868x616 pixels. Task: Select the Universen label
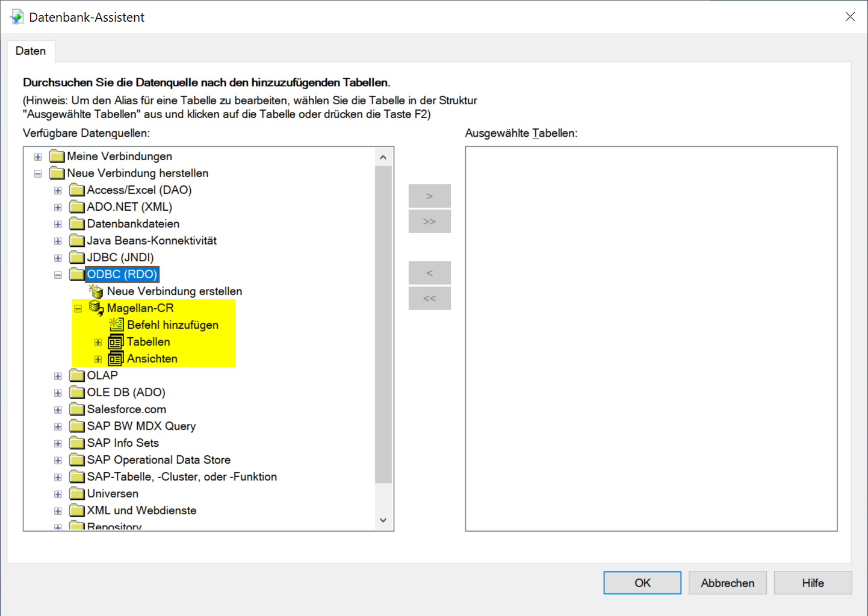[x=113, y=494]
